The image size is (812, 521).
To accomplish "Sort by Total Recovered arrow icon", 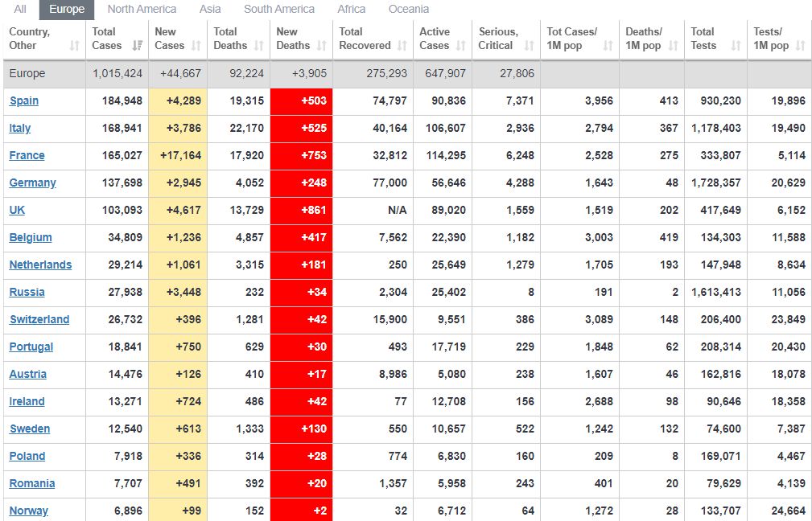I will pos(402,46).
